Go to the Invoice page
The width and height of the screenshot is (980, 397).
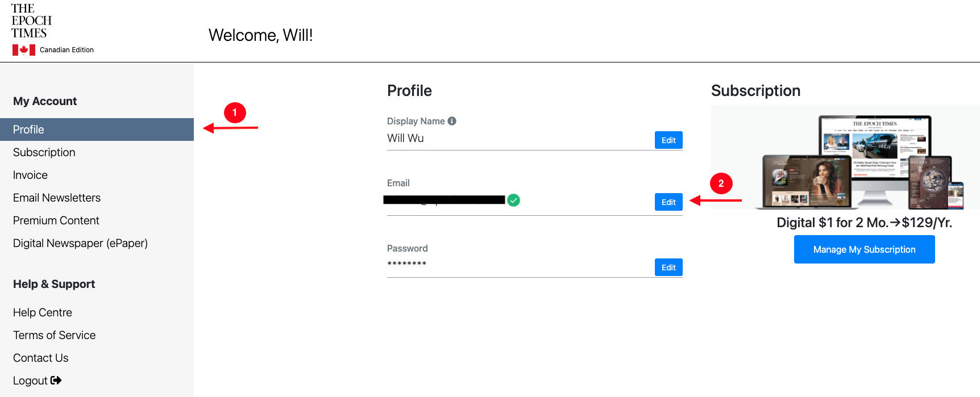[x=30, y=175]
